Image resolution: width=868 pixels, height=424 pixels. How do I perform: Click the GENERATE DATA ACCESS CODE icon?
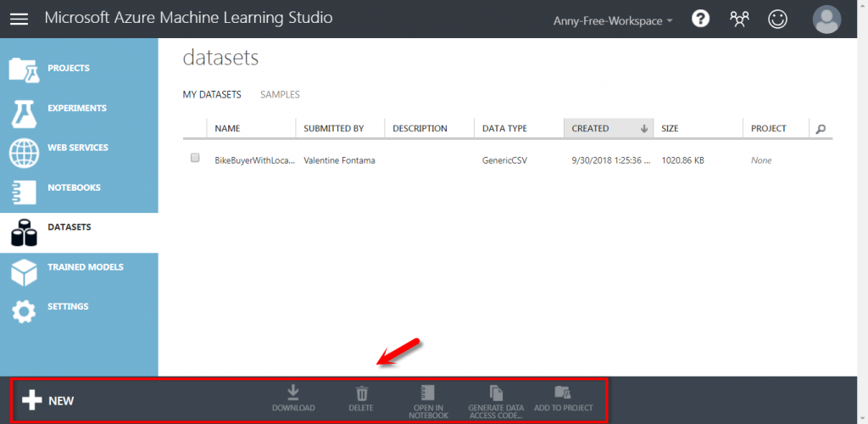click(496, 393)
